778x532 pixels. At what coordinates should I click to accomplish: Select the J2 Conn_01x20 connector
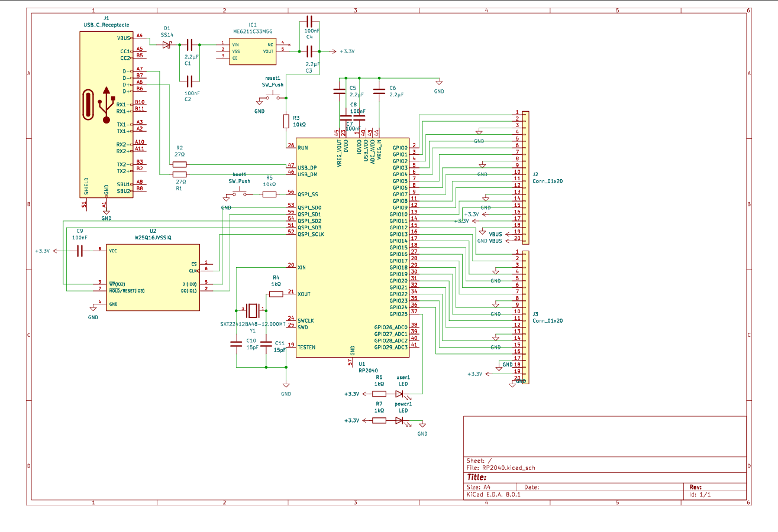(525, 177)
